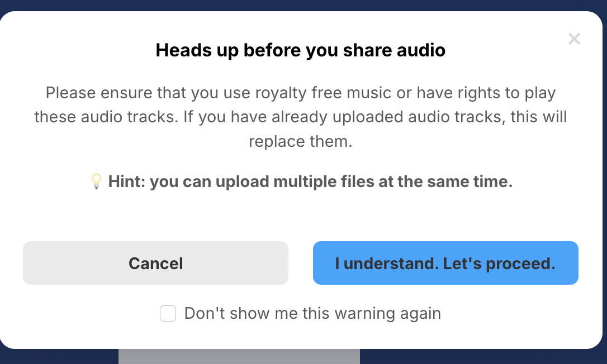
Task: Click "I understand. Let's proceed."
Action: point(445,263)
